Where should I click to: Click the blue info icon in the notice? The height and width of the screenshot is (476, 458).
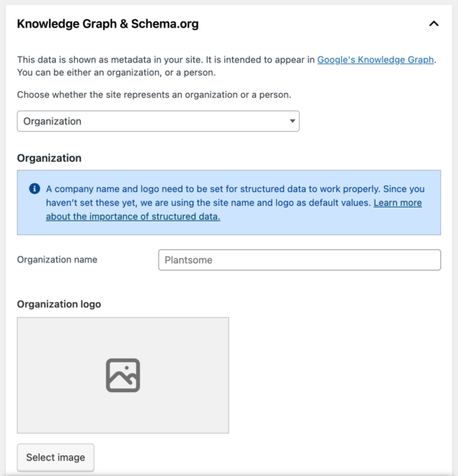coord(34,188)
